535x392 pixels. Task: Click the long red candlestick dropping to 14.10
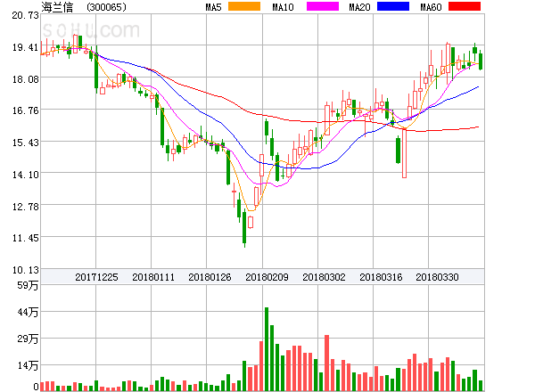coord(404,153)
